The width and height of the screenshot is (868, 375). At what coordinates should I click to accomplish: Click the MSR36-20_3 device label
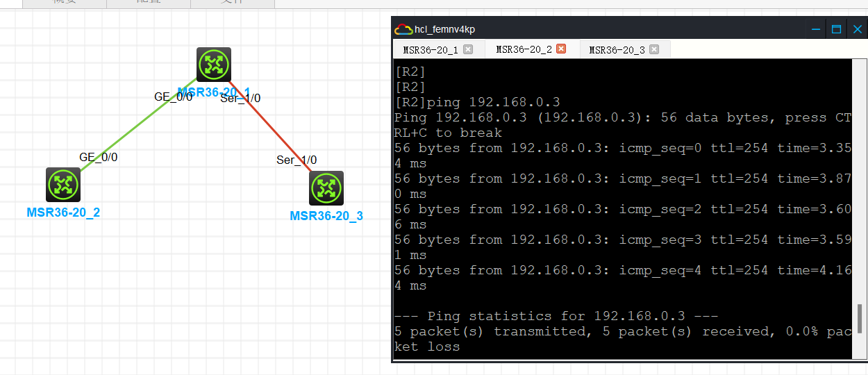tap(326, 216)
